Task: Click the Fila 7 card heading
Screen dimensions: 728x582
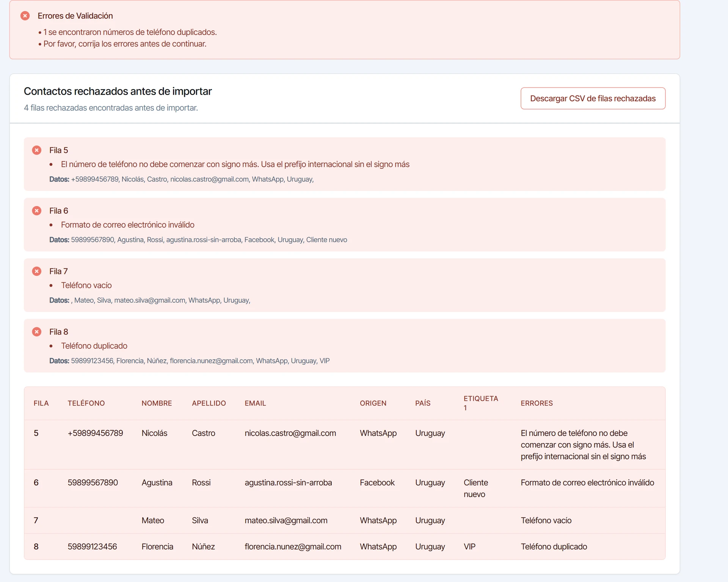Action: (58, 272)
